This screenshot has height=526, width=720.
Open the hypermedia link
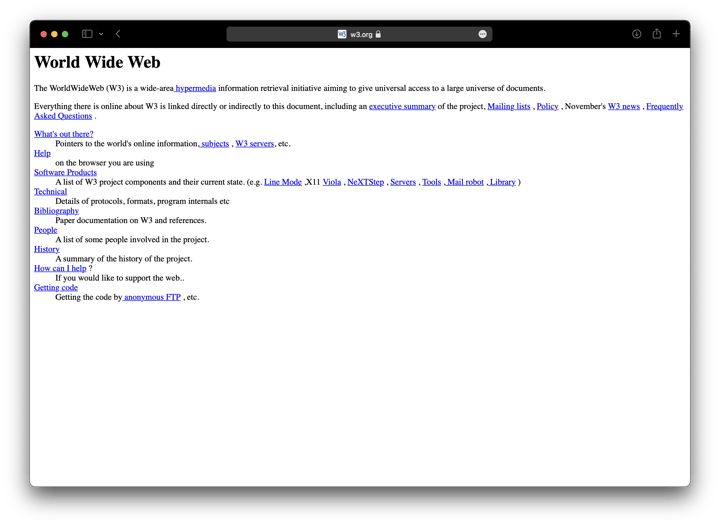pos(196,88)
